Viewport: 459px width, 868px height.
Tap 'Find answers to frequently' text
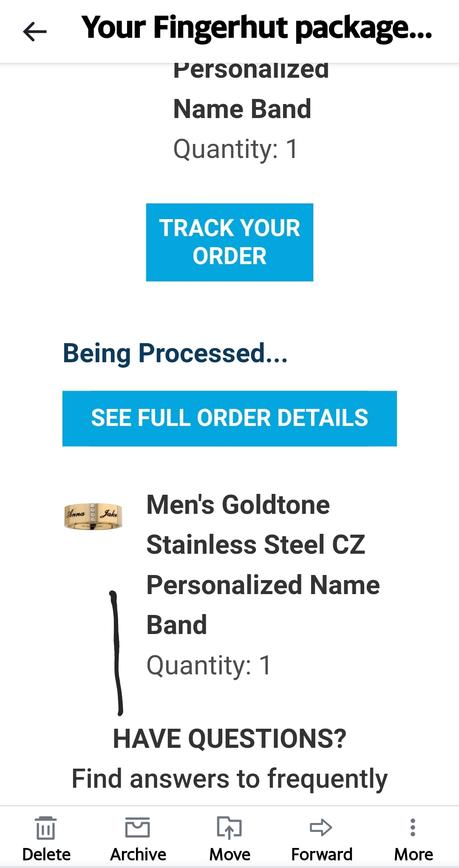coord(229,778)
